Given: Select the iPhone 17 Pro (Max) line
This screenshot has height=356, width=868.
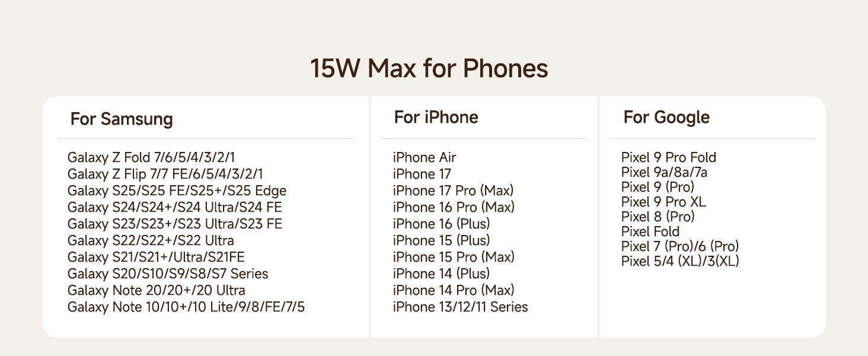Looking at the screenshot, I should click(x=453, y=191).
